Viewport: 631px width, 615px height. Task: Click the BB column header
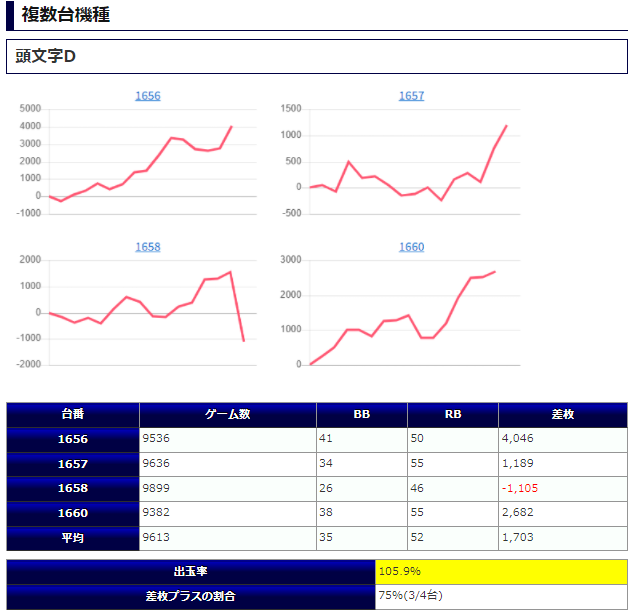click(362, 415)
